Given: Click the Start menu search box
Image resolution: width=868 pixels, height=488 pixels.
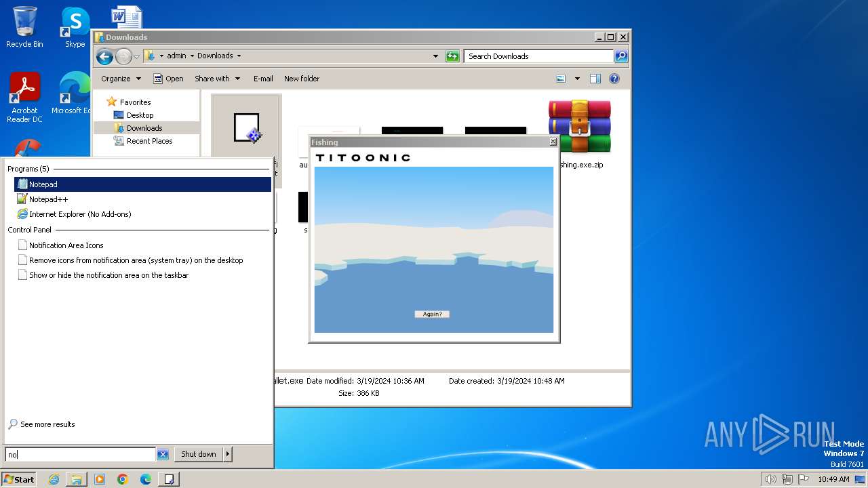Looking at the screenshot, I should point(81,455).
